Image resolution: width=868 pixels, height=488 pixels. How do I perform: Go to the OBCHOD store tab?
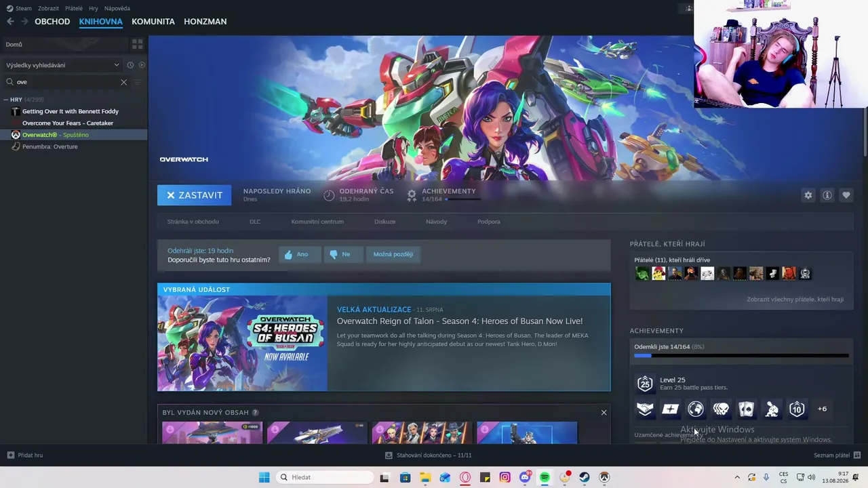point(52,22)
